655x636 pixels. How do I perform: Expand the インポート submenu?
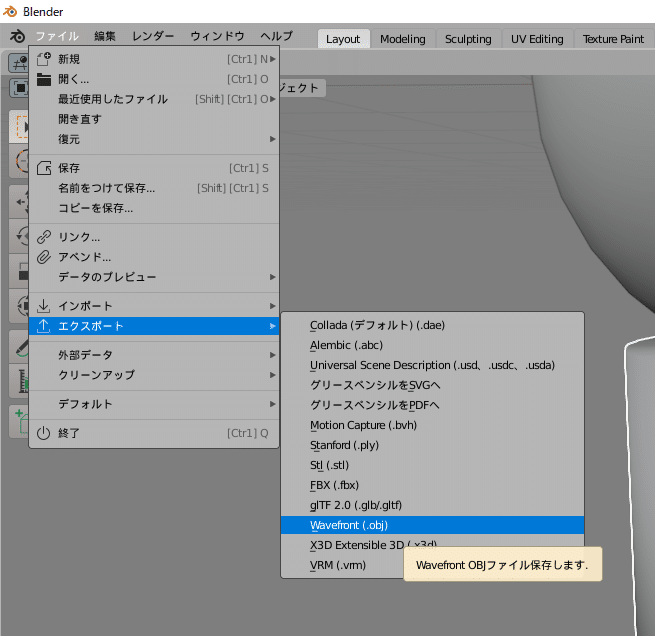click(154, 306)
